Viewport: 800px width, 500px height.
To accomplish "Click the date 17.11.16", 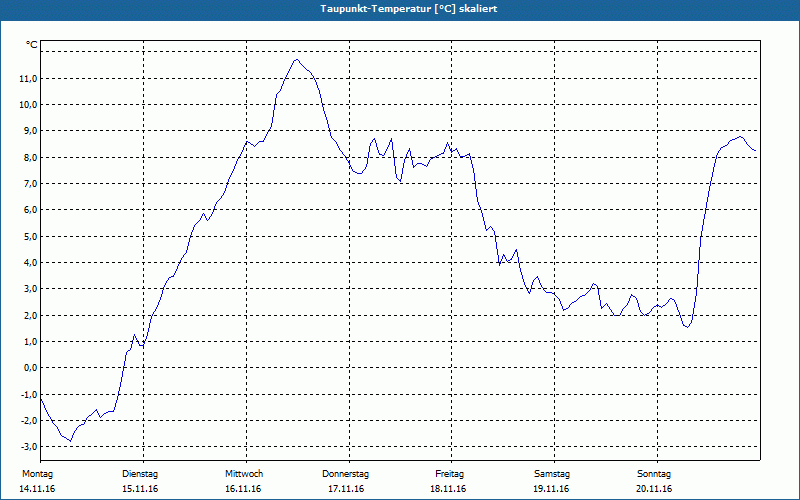I will [346, 489].
